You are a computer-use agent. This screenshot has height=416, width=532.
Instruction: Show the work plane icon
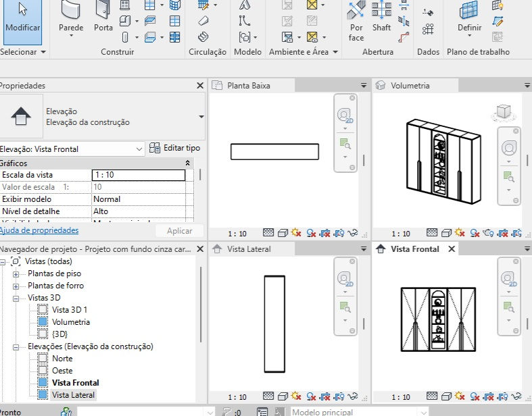point(498,5)
